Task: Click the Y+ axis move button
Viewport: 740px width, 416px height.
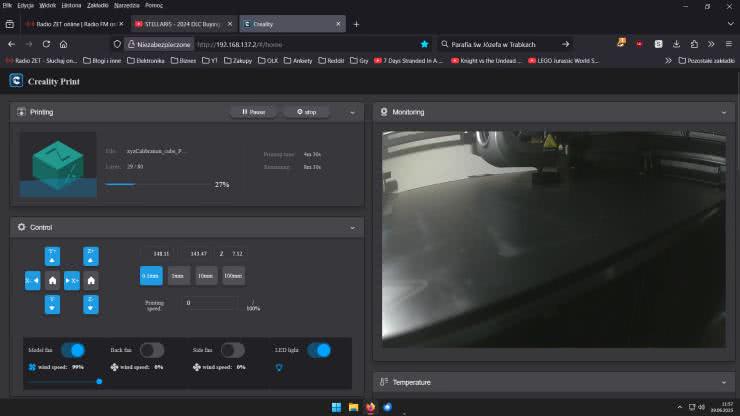Action: 52,255
